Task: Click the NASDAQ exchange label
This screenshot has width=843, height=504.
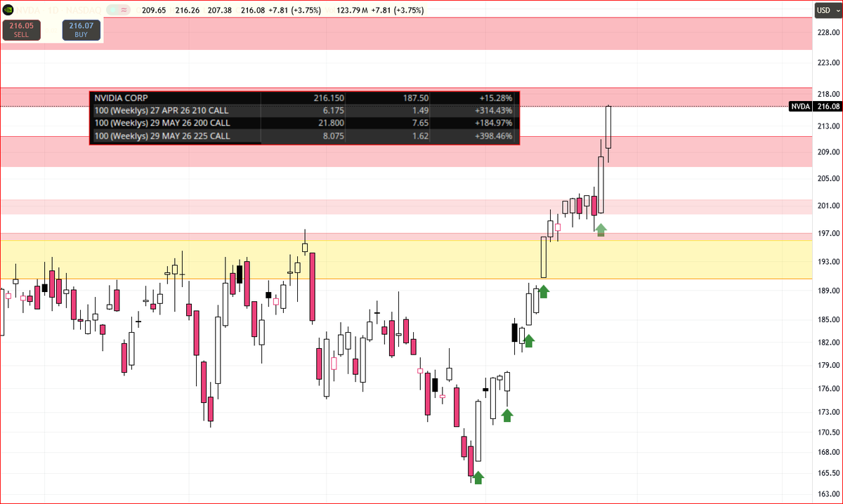Action: pos(83,10)
